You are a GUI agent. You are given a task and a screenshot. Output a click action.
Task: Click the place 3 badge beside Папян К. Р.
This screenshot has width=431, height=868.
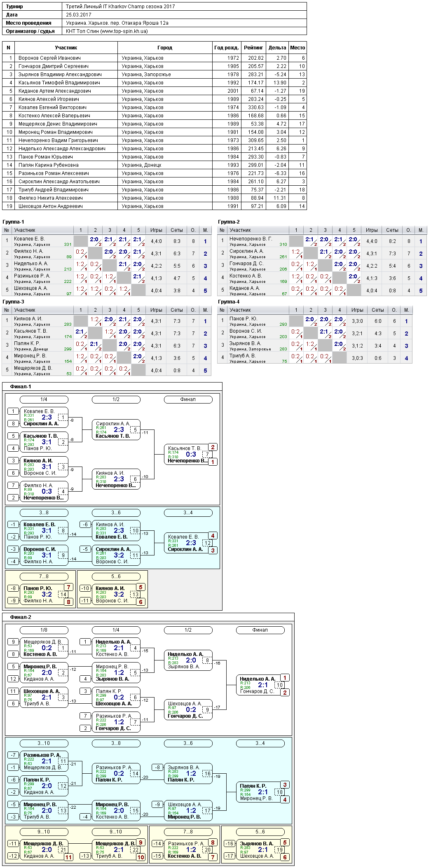pyautogui.click(x=285, y=785)
